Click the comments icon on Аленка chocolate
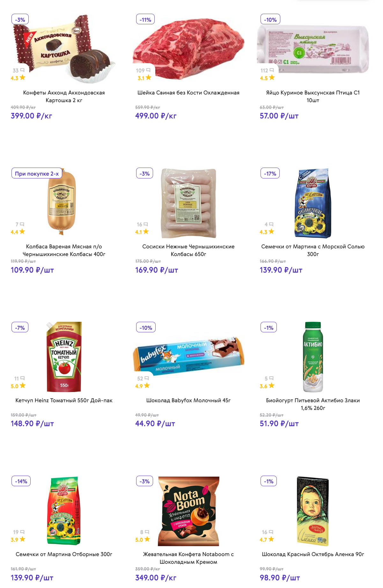The image size is (383, 588). [x=271, y=532]
